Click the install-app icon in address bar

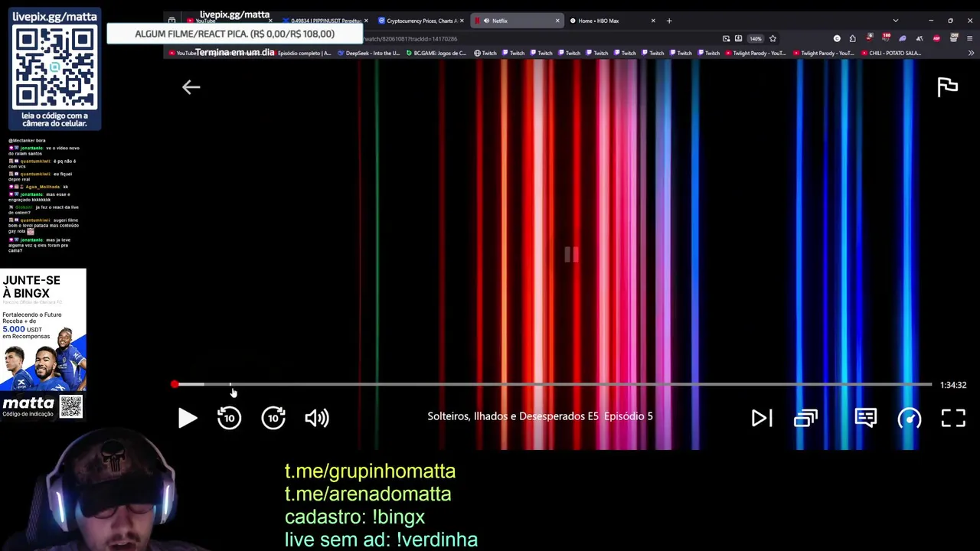(738, 38)
